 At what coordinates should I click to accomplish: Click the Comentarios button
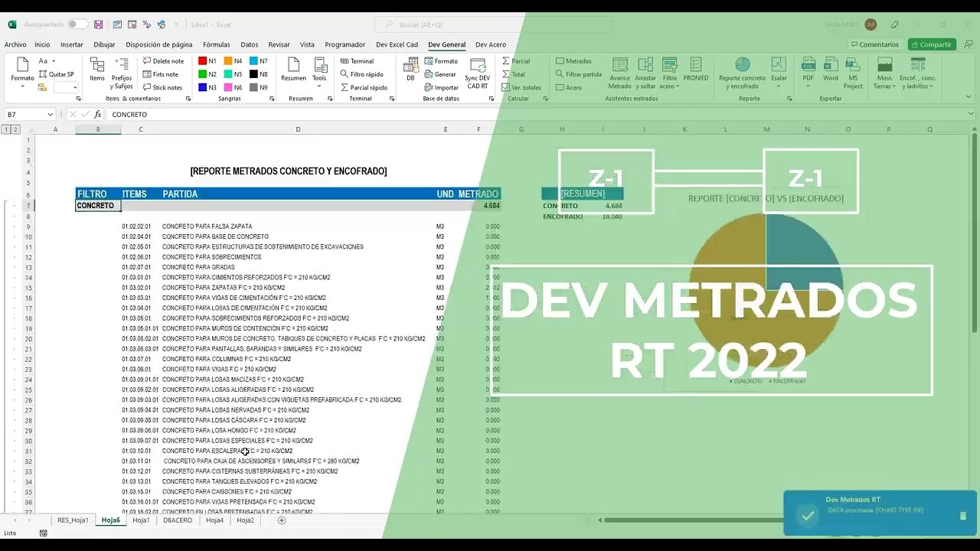(874, 44)
